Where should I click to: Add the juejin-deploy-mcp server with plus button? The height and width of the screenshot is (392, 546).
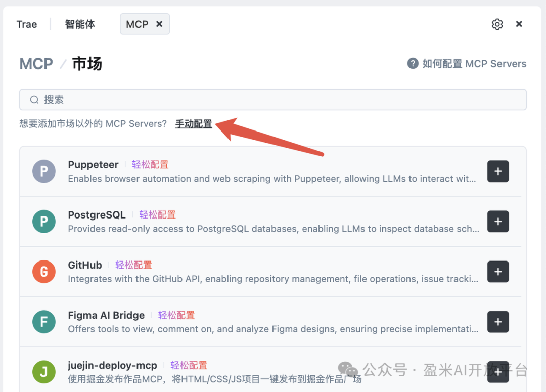point(498,372)
